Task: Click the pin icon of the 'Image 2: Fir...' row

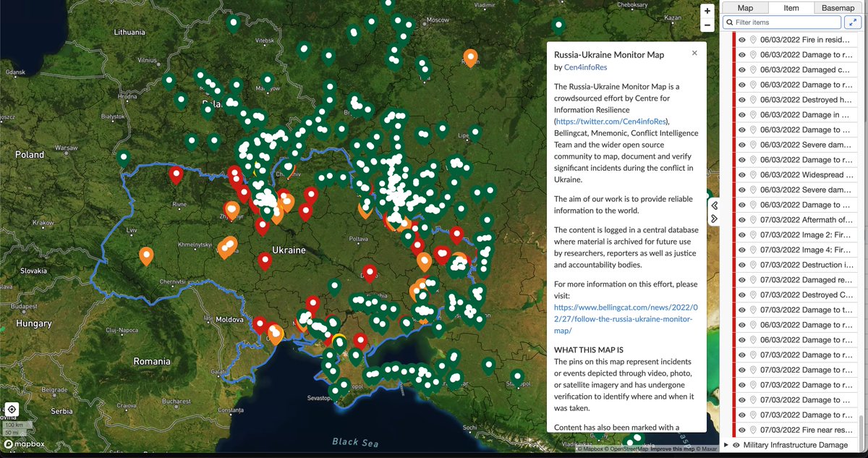Action: [x=753, y=234]
